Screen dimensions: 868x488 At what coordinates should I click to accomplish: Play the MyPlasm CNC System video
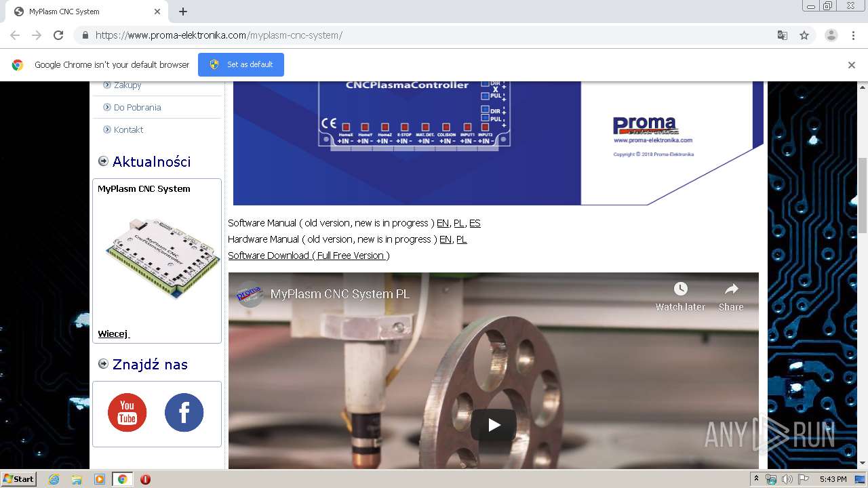point(494,425)
